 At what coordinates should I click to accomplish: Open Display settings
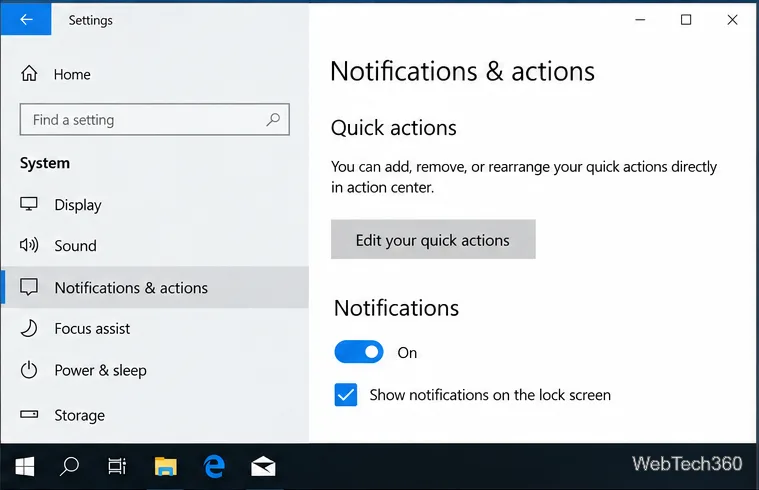(x=154, y=205)
